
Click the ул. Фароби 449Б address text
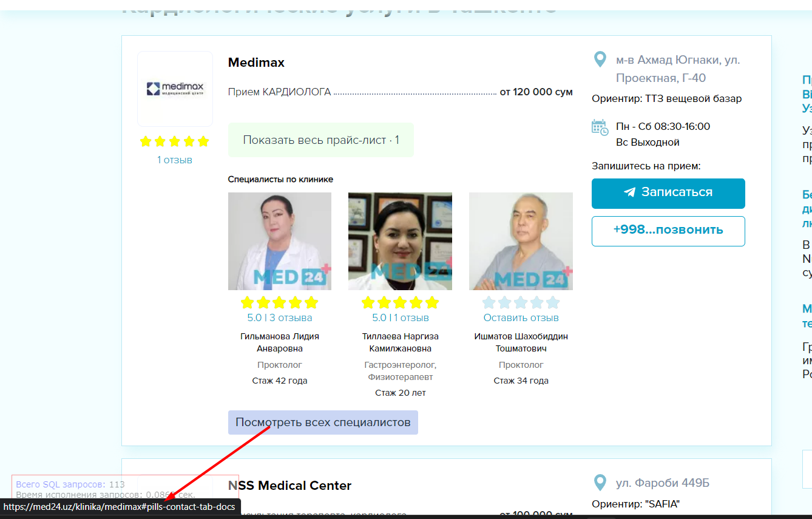(x=663, y=483)
